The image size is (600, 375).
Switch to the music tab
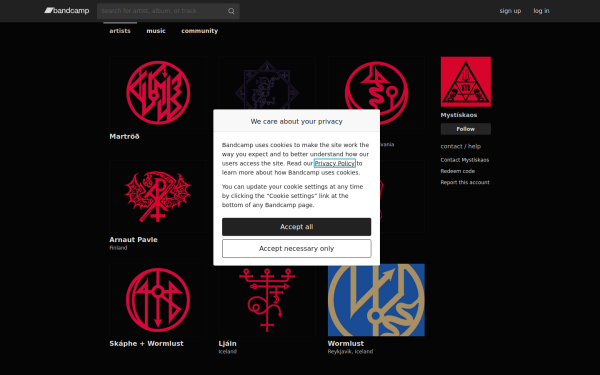pyautogui.click(x=156, y=31)
